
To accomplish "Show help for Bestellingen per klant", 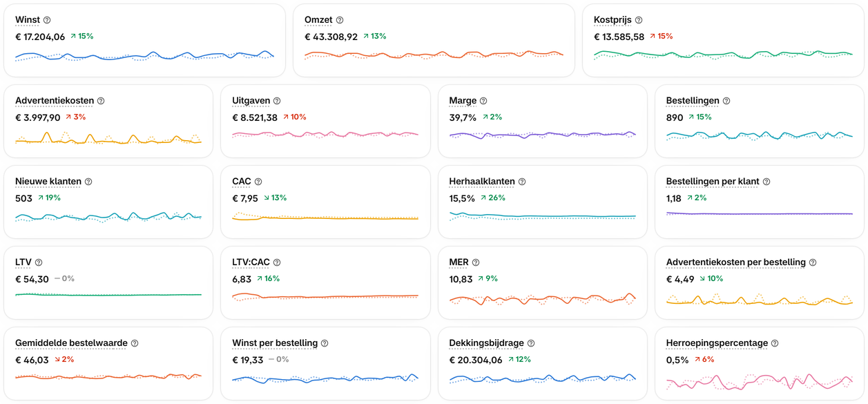I will [766, 182].
